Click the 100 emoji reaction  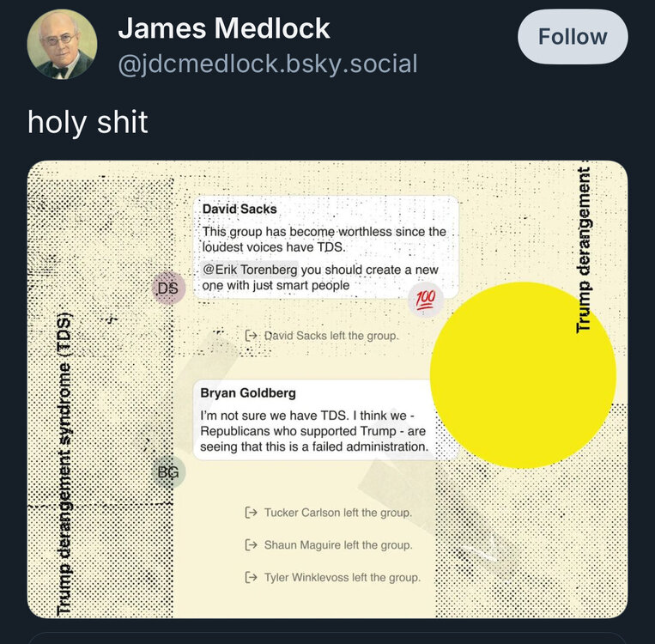click(x=425, y=300)
